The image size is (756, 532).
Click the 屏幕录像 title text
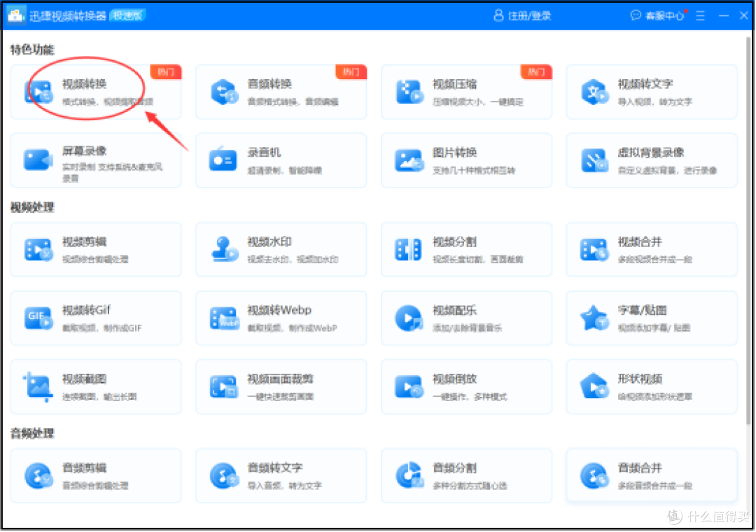pos(85,151)
